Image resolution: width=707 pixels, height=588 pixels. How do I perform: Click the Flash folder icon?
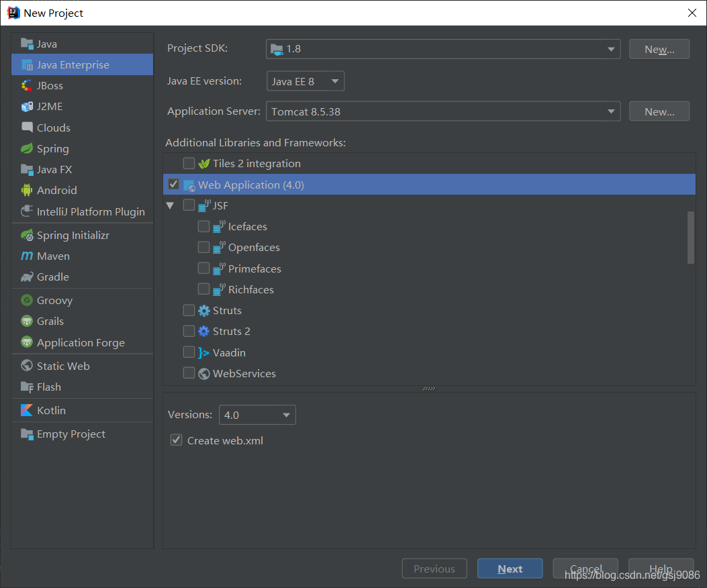pos(27,387)
